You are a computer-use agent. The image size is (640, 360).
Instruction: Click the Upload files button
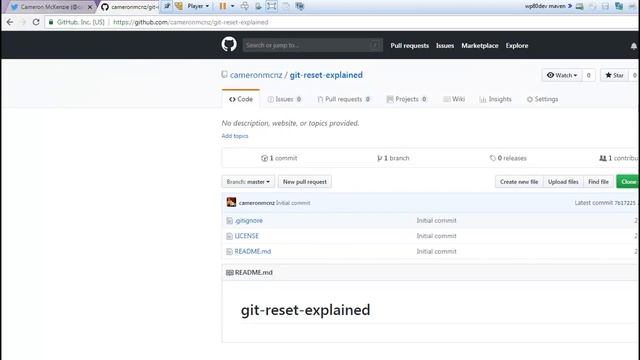(x=563, y=182)
